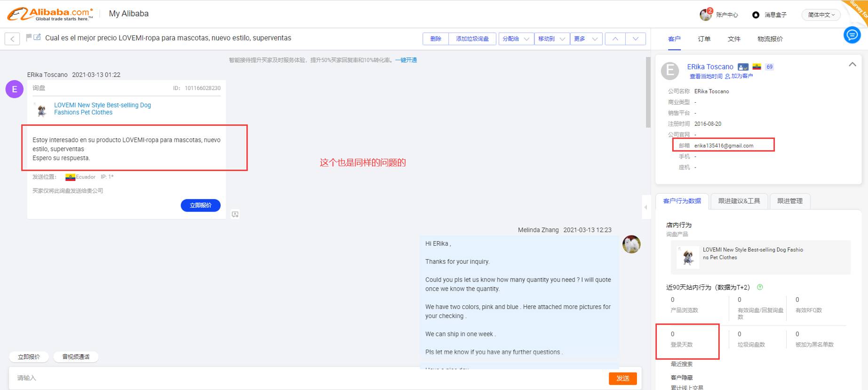This screenshot has width=868, height=390.
Task: Click the blue 立即报价 button in inquiry card
Action: pyautogui.click(x=200, y=205)
